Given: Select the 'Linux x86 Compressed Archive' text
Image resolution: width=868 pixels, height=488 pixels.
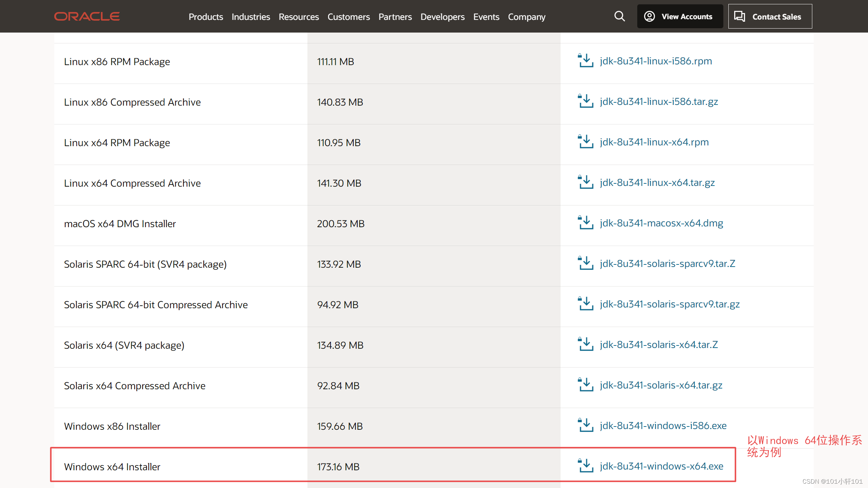Looking at the screenshot, I should point(132,102).
